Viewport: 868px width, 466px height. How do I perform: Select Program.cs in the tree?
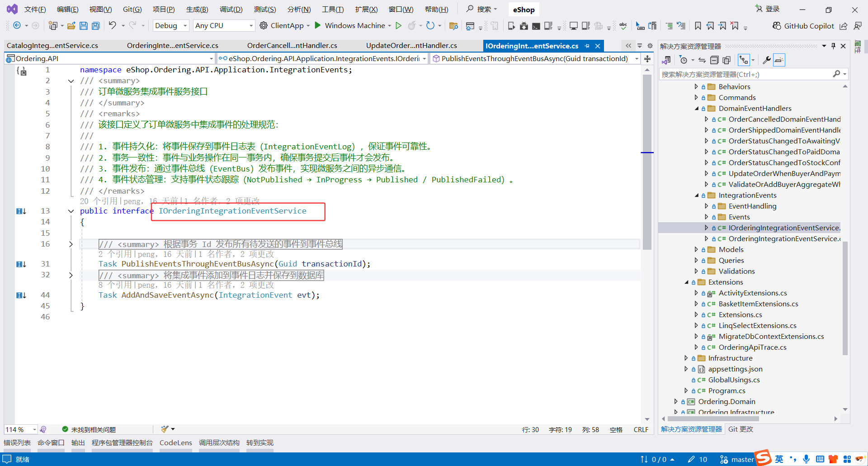point(726,390)
